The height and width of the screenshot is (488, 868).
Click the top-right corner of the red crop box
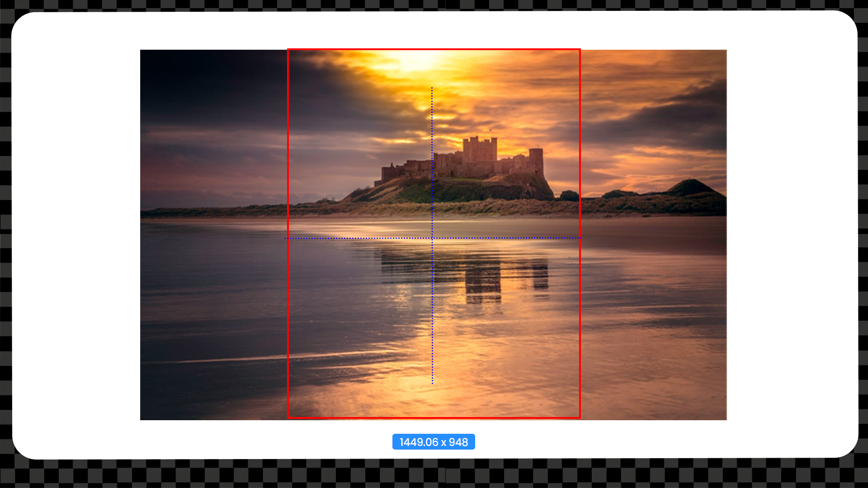(x=580, y=49)
